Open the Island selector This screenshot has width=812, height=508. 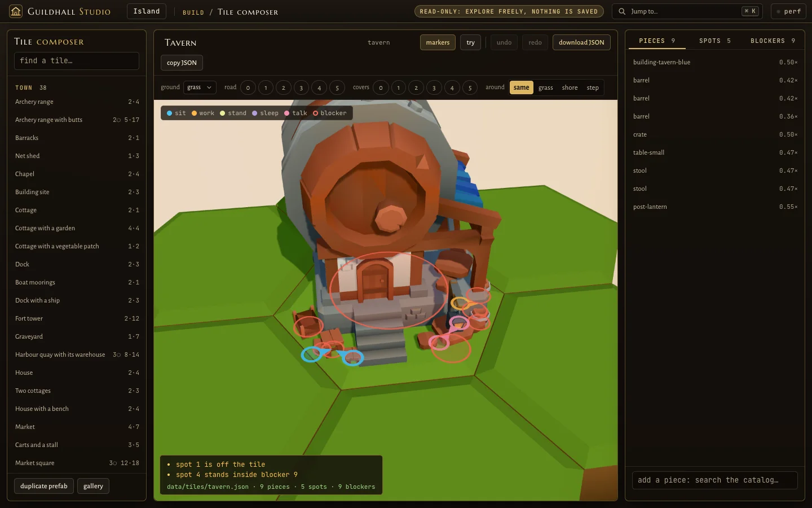click(x=147, y=11)
